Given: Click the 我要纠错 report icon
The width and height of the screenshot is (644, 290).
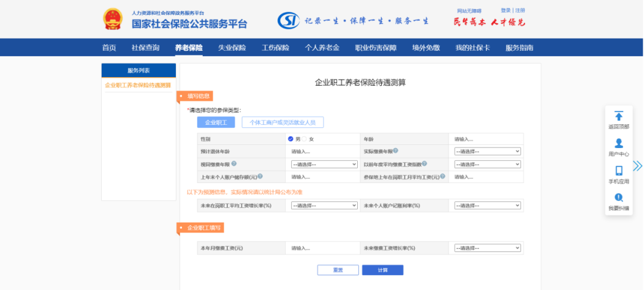Looking at the screenshot, I should pos(618,198).
